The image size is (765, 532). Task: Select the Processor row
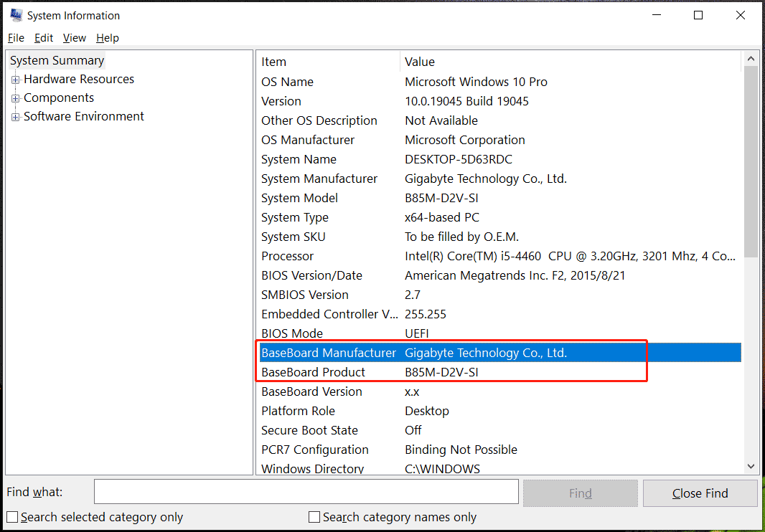499,256
